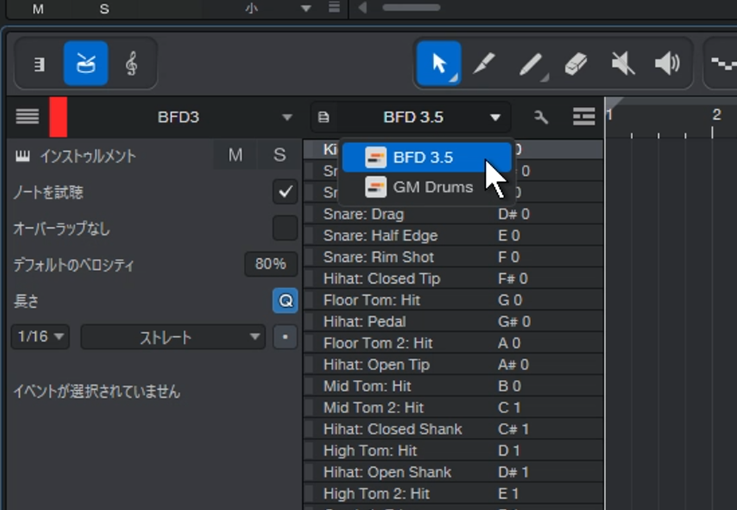Click bar 2 on the timeline ruler
The image size is (737, 510).
tap(716, 115)
